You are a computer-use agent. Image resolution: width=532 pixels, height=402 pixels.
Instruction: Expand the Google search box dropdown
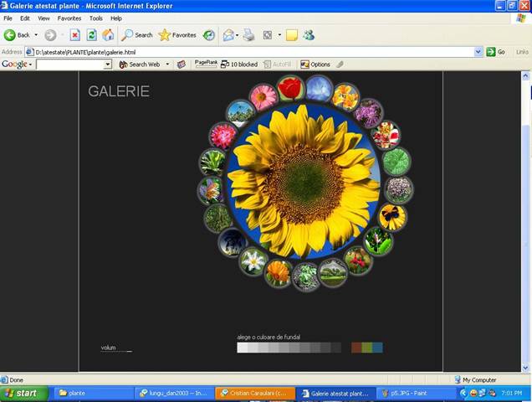[x=107, y=64]
